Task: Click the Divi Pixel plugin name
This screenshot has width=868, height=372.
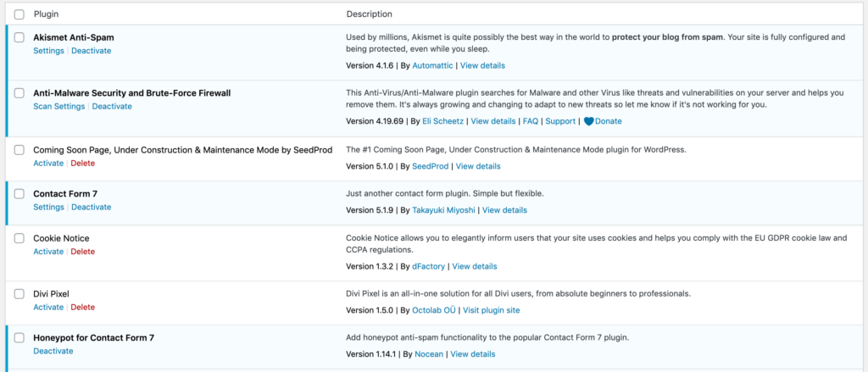Action: coord(51,294)
